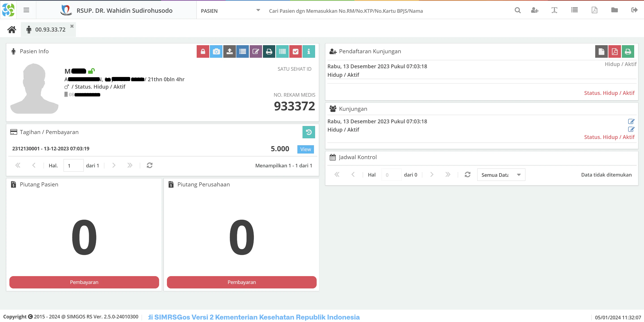644x322 pixels.
Task: Click the Tagihan history refresh button
Action: click(x=309, y=132)
